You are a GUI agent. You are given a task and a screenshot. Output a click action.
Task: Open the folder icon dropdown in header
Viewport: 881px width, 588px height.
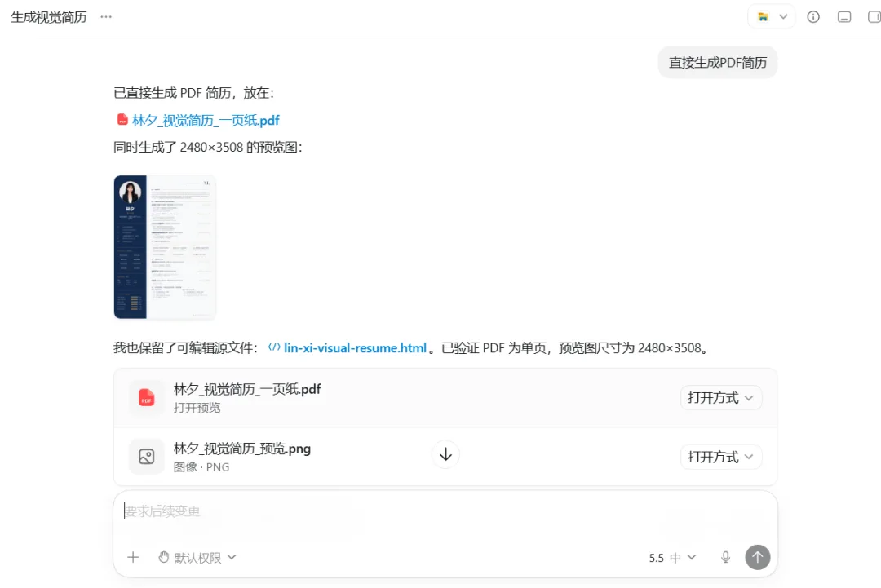coord(772,17)
